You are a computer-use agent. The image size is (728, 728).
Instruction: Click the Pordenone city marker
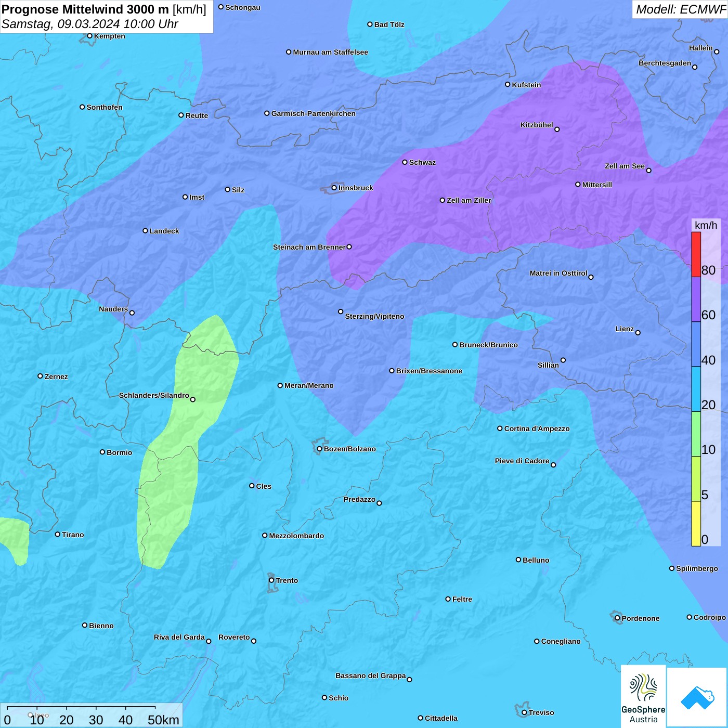pos(617,618)
